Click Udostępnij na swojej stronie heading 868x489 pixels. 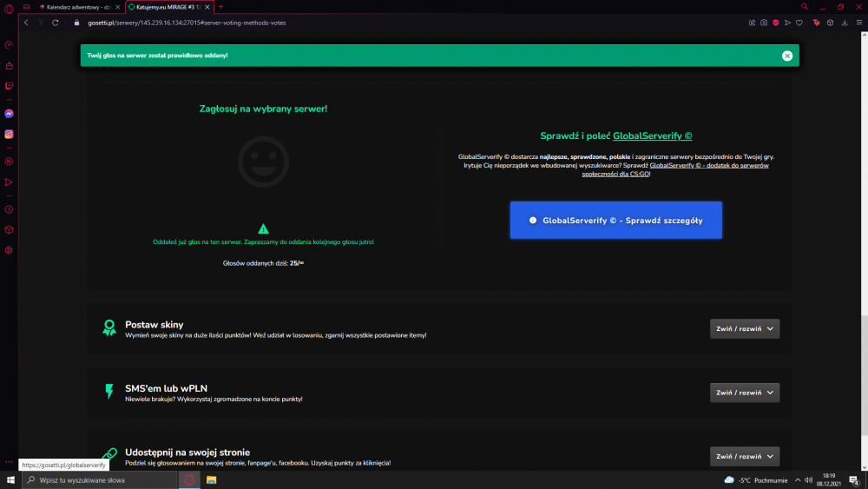187,453
